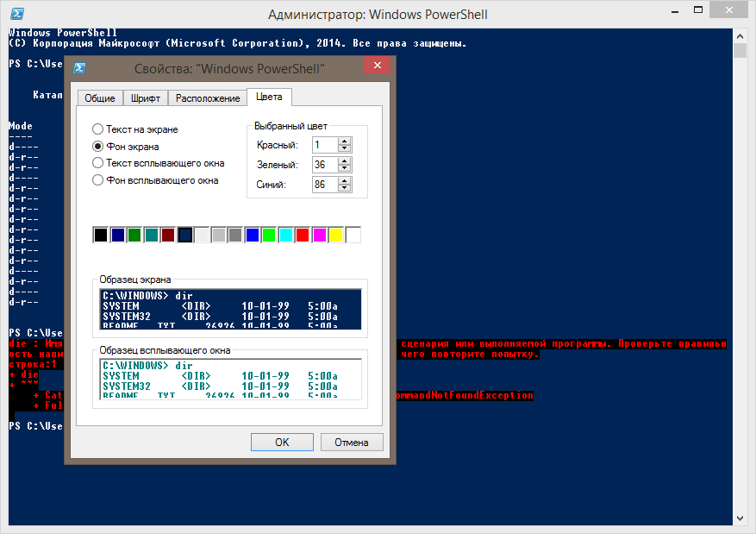Pick the yellow color swatch

coord(336,235)
